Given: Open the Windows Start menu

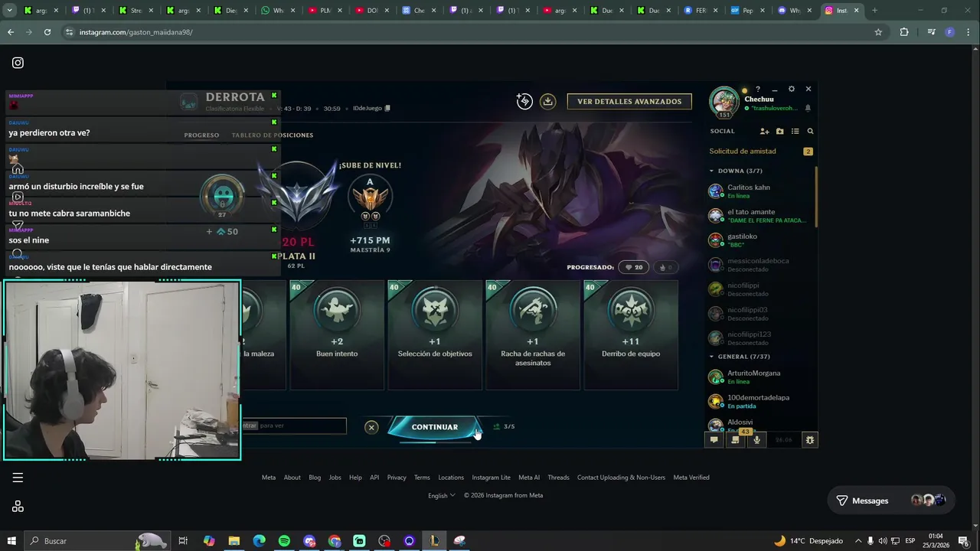Looking at the screenshot, I should [x=11, y=541].
